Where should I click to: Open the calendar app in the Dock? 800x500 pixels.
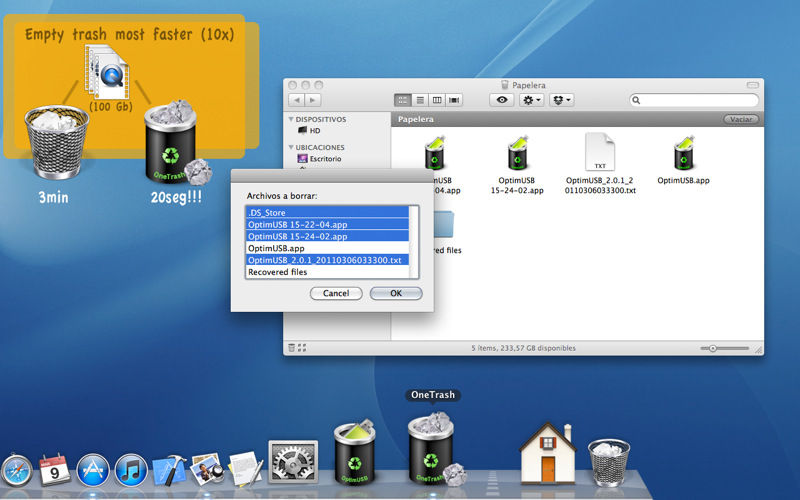point(54,469)
